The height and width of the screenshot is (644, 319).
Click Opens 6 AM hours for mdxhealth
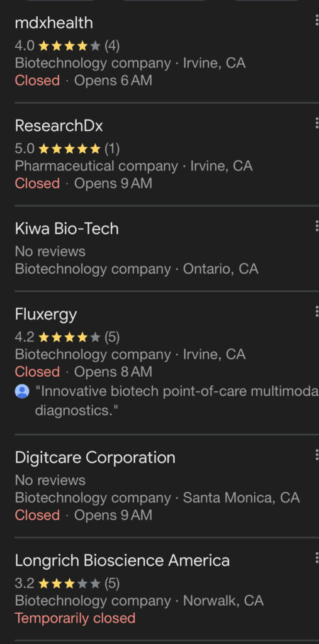[x=113, y=80]
